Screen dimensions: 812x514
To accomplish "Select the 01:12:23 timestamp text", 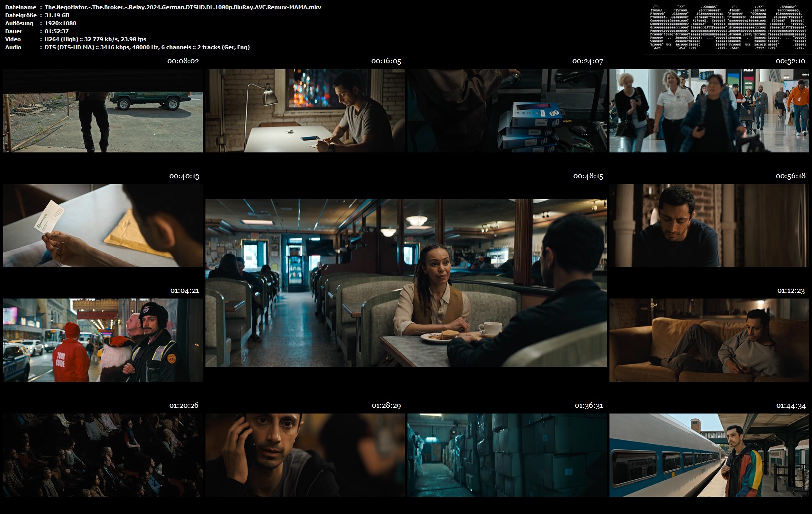I will pyautogui.click(x=791, y=291).
